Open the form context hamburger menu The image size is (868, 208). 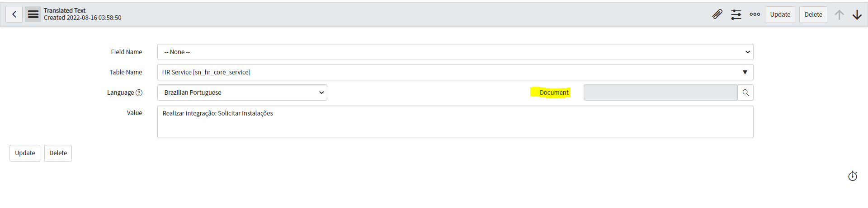coord(33,14)
